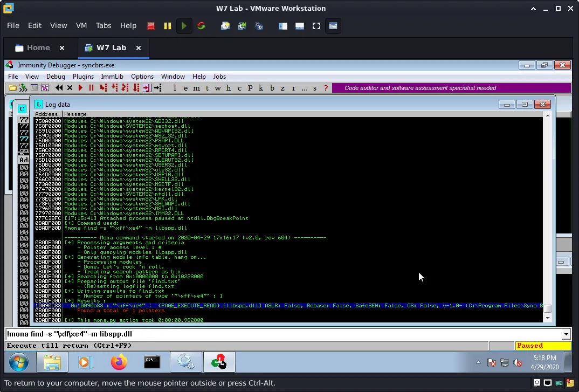The width and height of the screenshot is (579, 392).
Task: Click the Attach process running-man icon
Action: [x=23, y=88]
